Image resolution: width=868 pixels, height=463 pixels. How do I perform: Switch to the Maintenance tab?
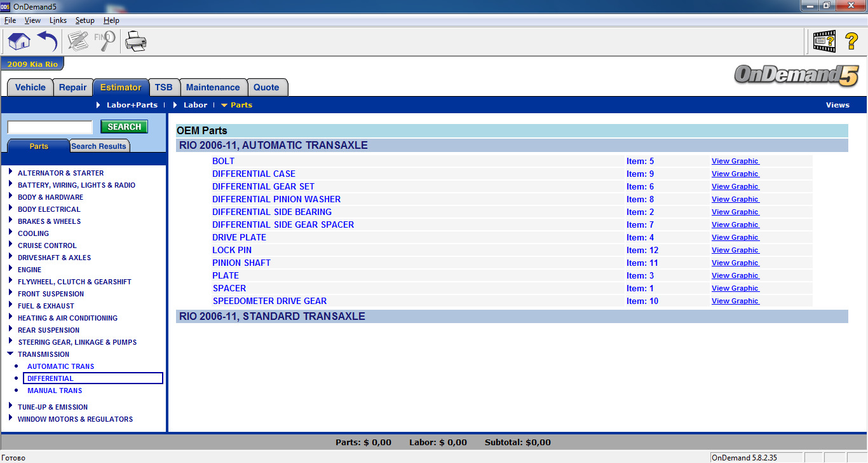213,88
